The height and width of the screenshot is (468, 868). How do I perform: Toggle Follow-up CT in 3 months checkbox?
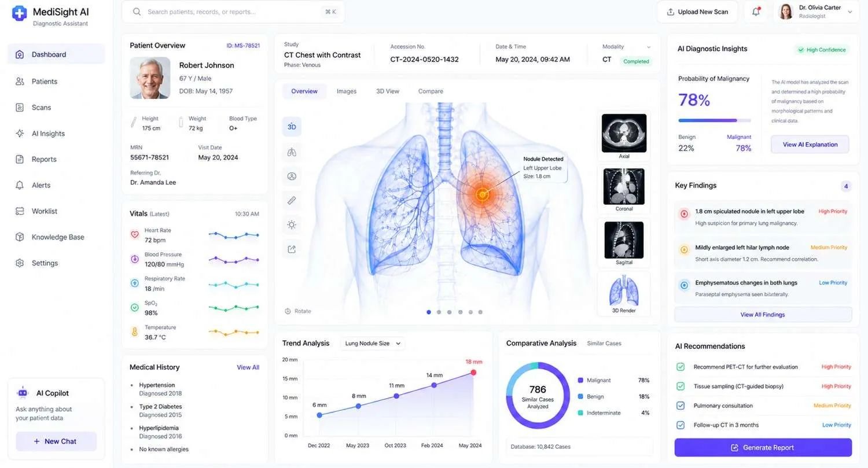pyautogui.click(x=681, y=425)
